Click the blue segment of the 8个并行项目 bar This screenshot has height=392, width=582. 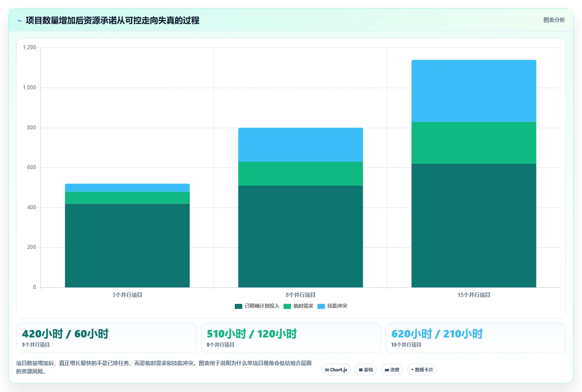[301, 145]
